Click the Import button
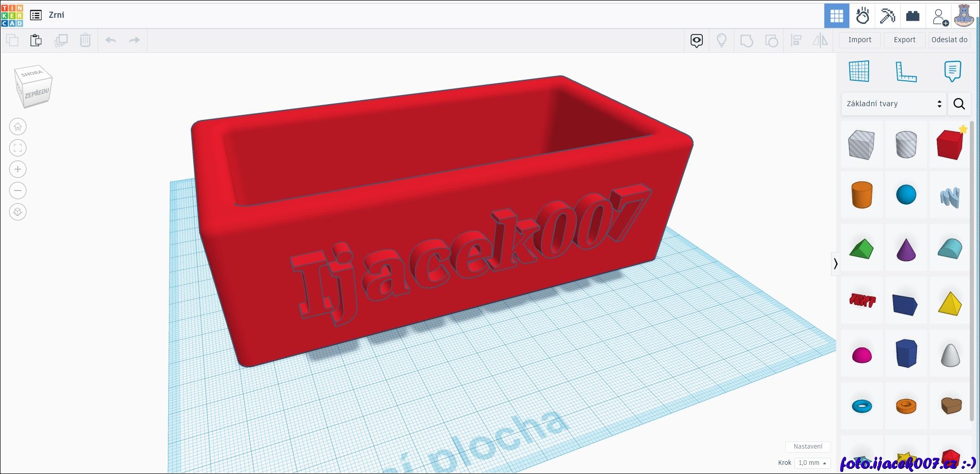 pyautogui.click(x=859, y=40)
